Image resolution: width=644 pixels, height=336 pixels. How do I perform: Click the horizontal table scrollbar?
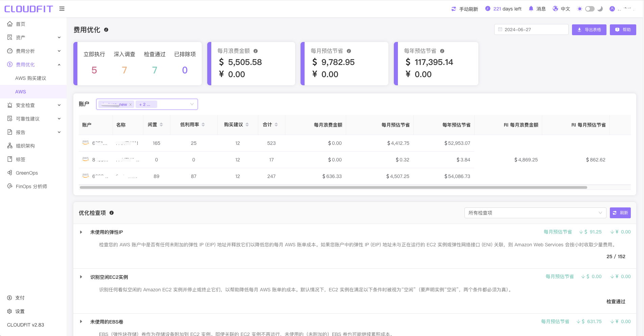click(333, 187)
